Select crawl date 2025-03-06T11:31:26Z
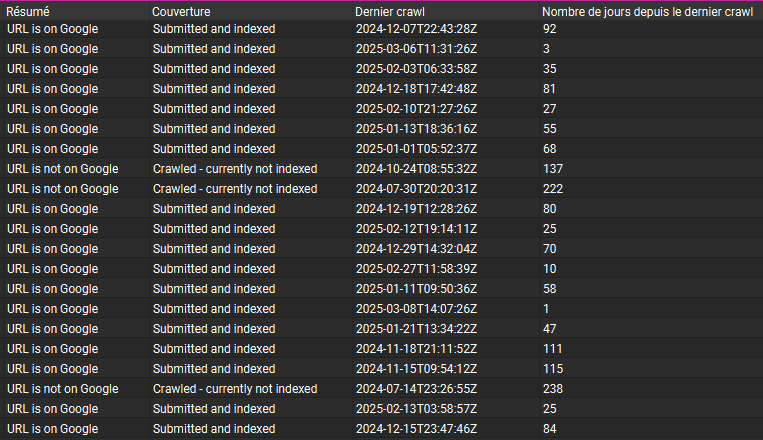The height and width of the screenshot is (440, 763). [x=417, y=49]
